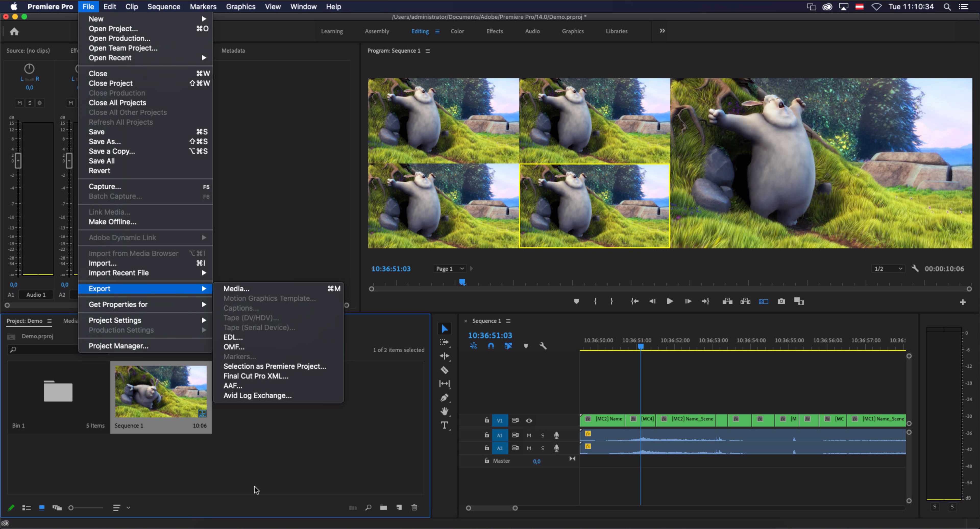980x529 pixels.
Task: Open Sequence 1 timeline panel menu
Action: coord(508,321)
